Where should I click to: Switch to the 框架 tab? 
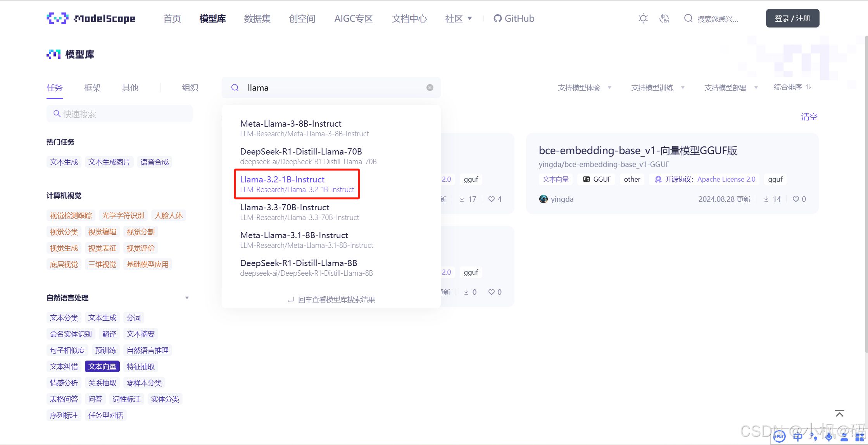click(x=92, y=88)
